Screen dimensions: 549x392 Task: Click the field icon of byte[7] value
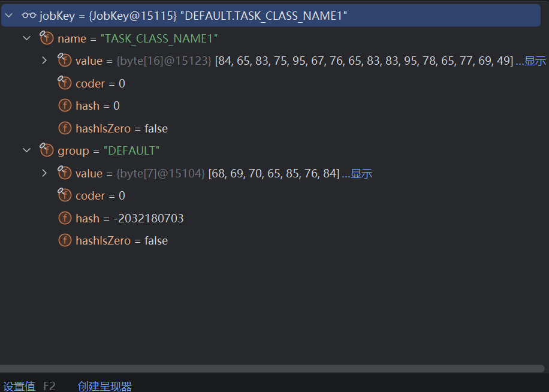point(64,173)
